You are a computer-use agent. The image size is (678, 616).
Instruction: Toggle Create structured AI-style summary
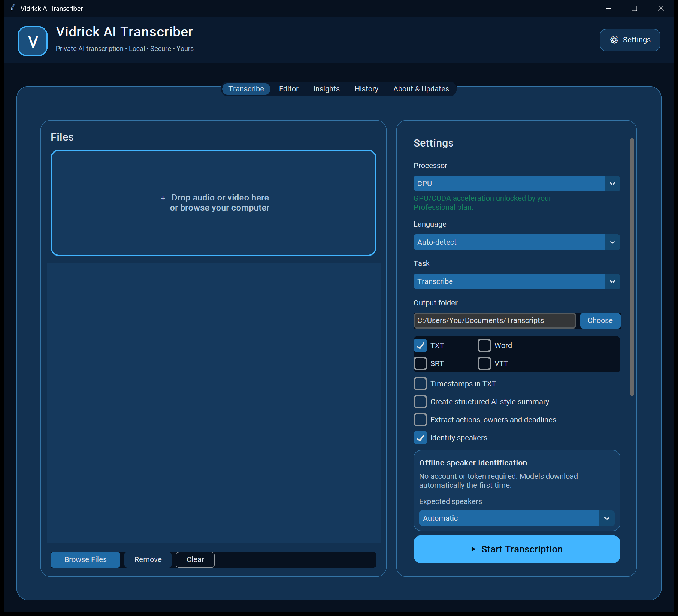[x=420, y=402]
